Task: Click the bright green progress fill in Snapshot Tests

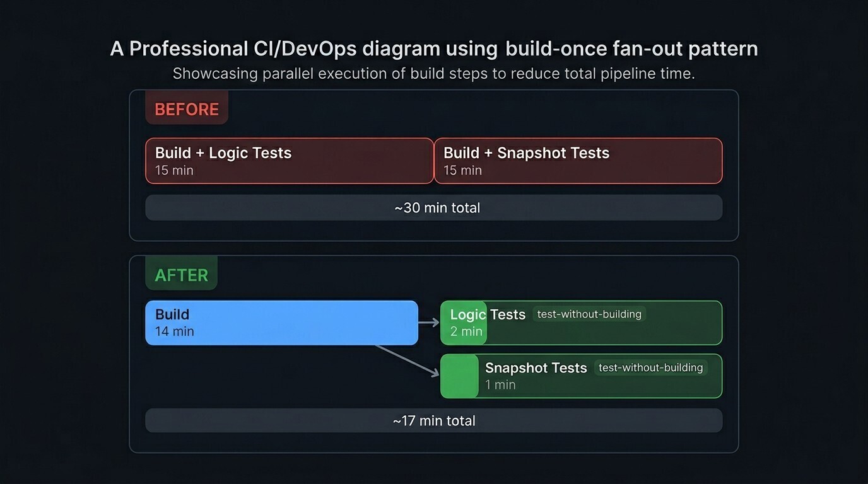Action: coord(459,376)
